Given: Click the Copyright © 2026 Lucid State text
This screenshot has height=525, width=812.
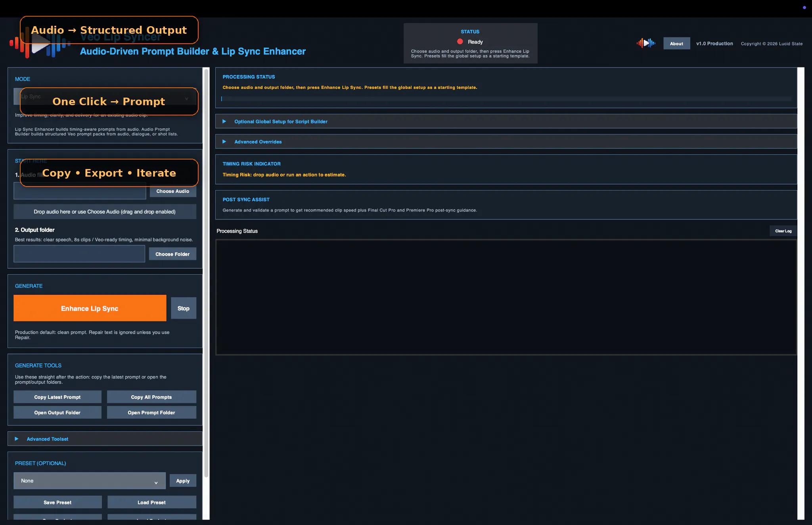Looking at the screenshot, I should click(772, 44).
